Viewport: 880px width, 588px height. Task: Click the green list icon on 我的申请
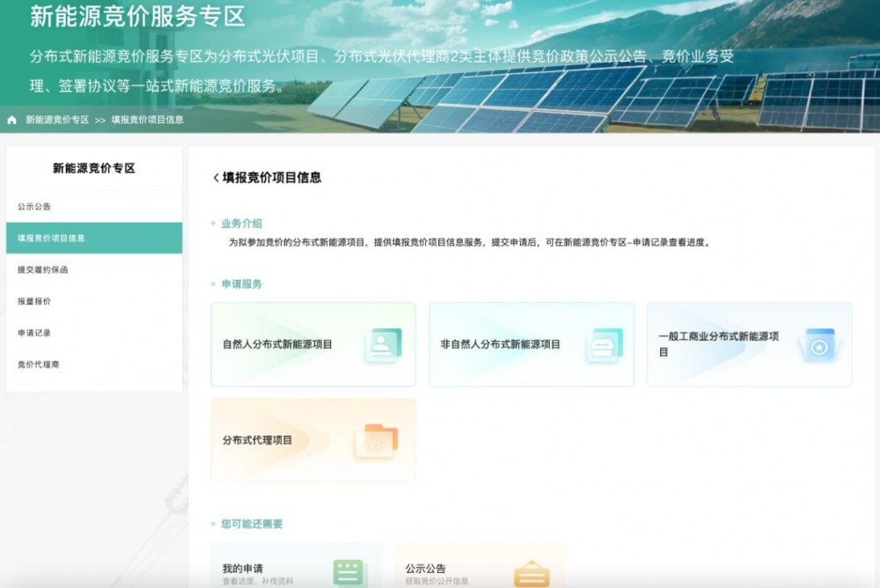[x=348, y=573]
